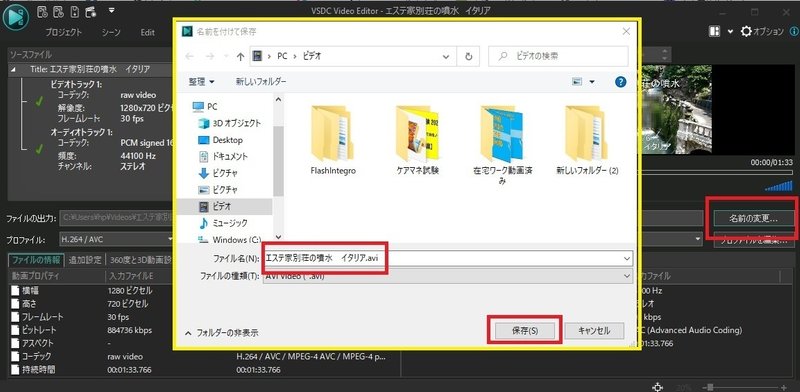The height and width of the screenshot is (392, 800).
Task: Click the zoom-in plus beside the slider
Action: pos(784,387)
